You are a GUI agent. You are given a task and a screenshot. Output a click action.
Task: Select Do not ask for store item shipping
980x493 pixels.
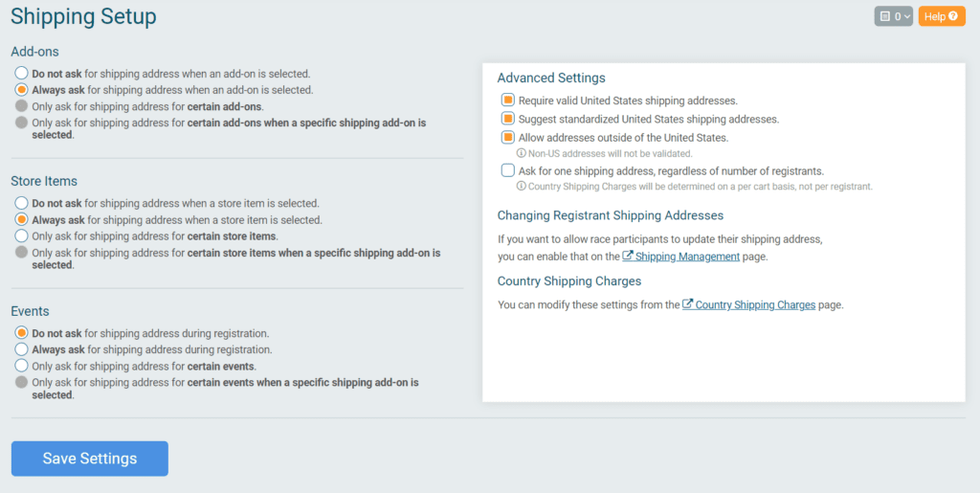coord(22,203)
